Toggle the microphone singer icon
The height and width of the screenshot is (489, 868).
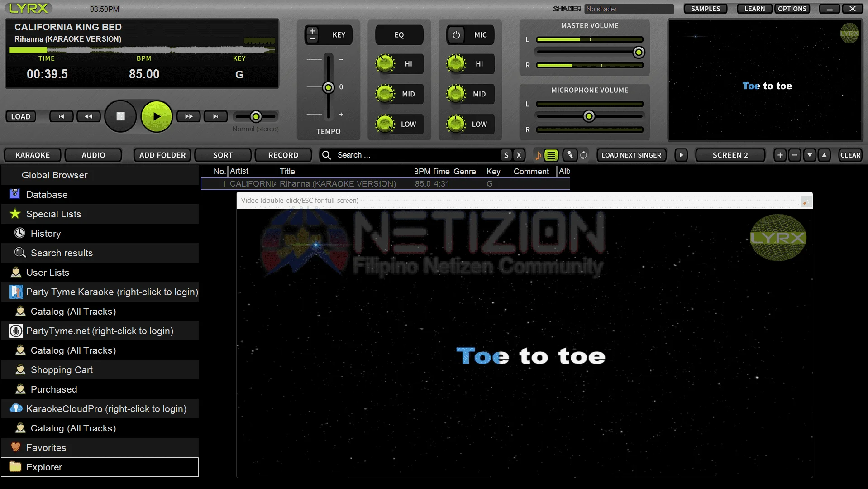tap(570, 155)
